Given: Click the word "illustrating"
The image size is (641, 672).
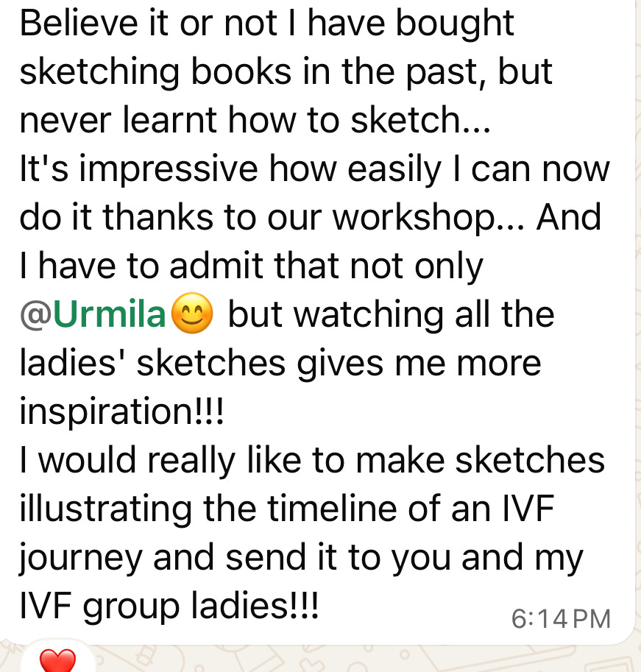Looking at the screenshot, I should pyautogui.click(x=105, y=509).
